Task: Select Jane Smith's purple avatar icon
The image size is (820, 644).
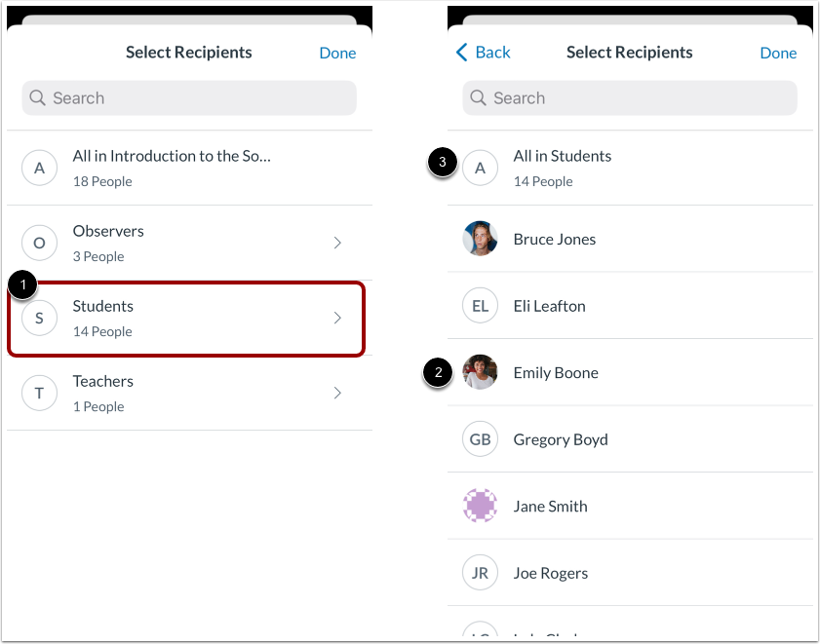Action: tap(480, 506)
